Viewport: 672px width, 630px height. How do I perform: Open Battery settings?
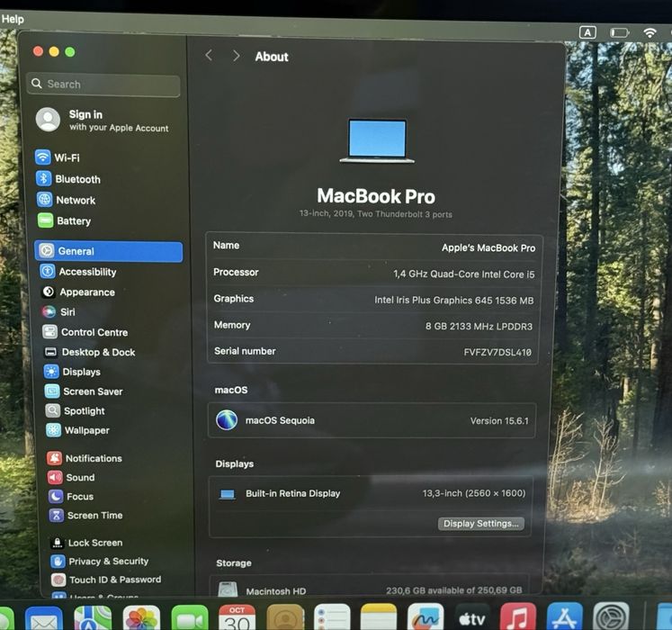[x=64, y=220]
